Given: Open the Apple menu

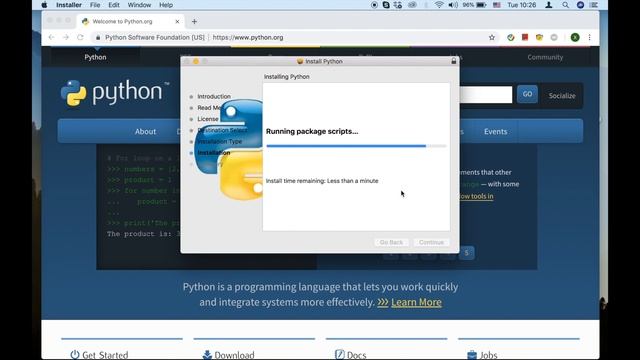Looking at the screenshot, I should pyautogui.click(x=44, y=5).
